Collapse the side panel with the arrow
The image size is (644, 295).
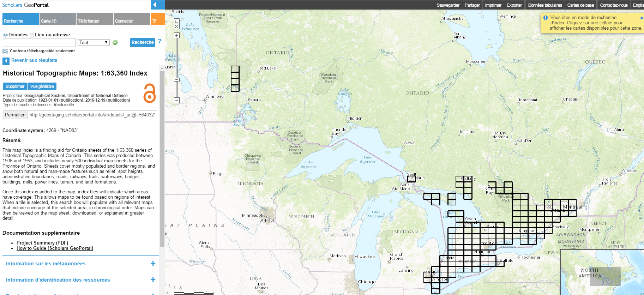point(157,5)
